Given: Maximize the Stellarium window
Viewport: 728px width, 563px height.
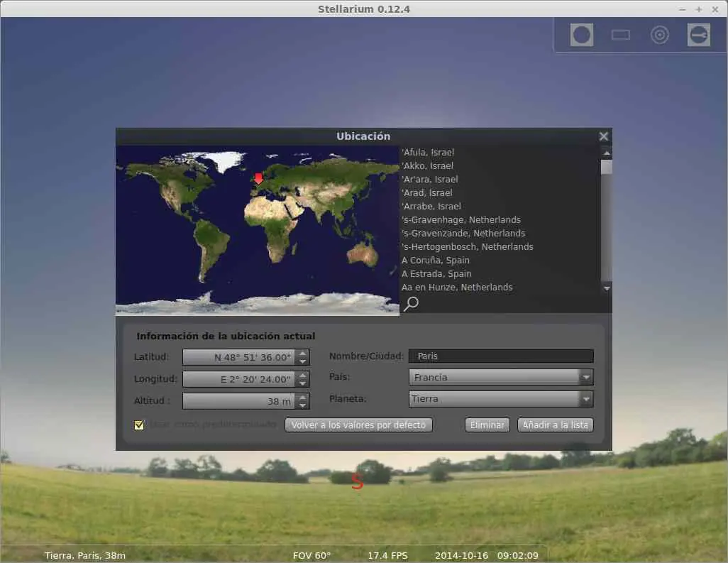Looking at the screenshot, I should click(699, 9).
